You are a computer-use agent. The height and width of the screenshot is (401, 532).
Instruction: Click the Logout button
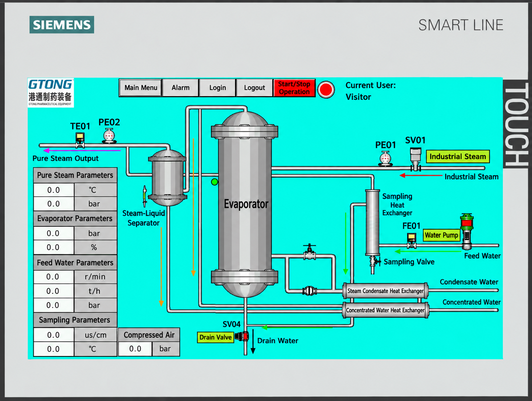point(254,88)
